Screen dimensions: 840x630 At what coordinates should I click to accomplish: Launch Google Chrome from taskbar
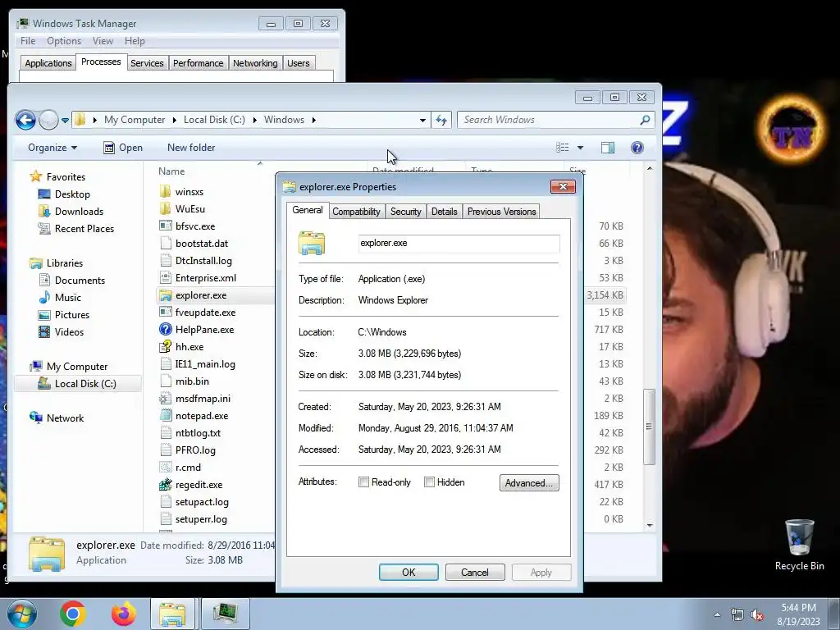point(73,614)
